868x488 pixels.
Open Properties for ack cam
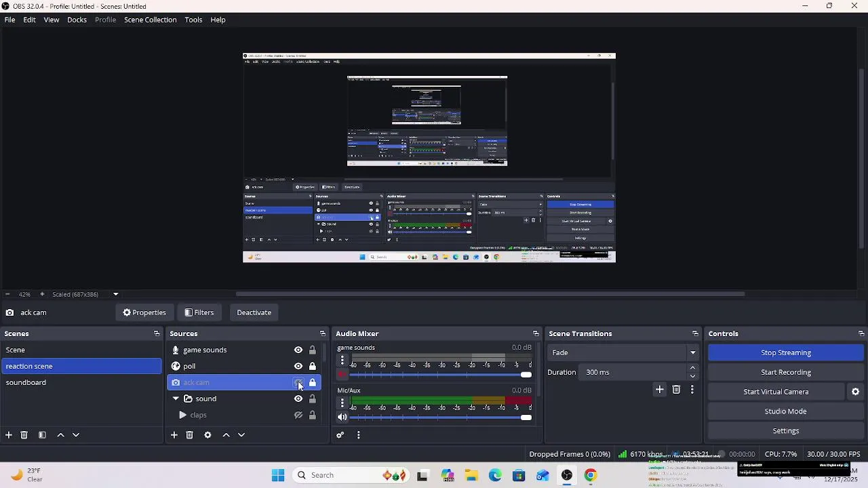point(144,312)
